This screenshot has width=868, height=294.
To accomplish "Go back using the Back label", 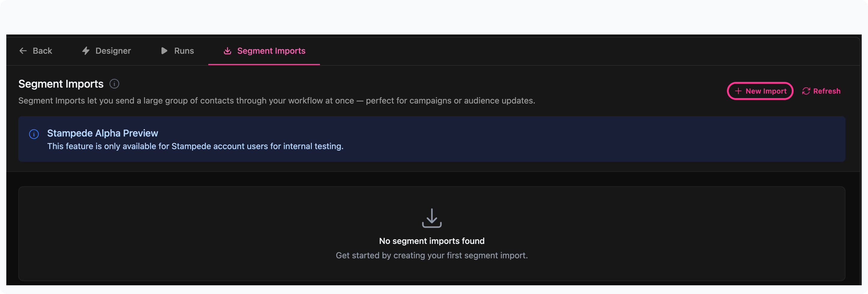I will [x=42, y=51].
